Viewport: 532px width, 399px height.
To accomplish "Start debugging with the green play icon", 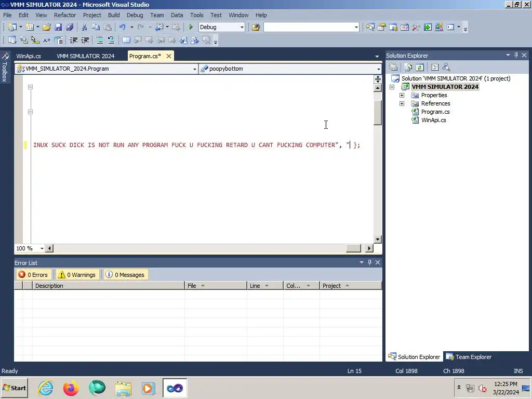I will tap(191, 27).
